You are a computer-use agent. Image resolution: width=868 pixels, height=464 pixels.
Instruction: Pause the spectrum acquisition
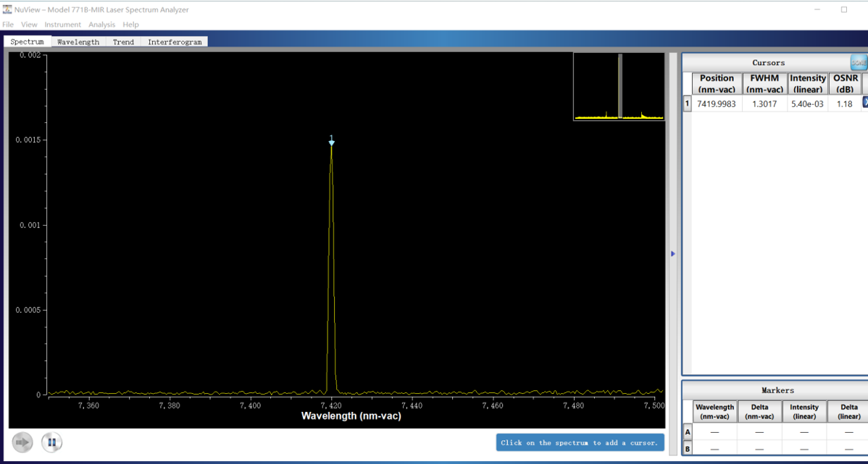pyautogui.click(x=51, y=442)
